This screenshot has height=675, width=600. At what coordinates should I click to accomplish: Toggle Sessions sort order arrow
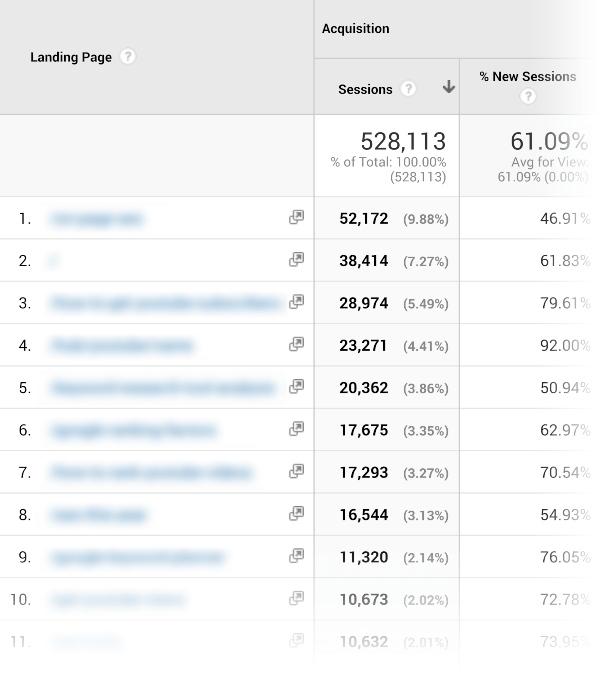[448, 88]
